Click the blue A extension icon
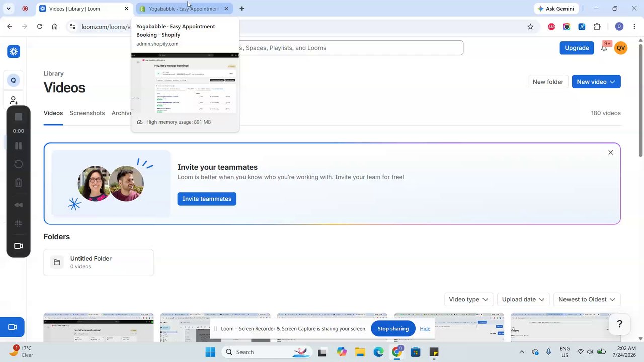 (x=582, y=27)
